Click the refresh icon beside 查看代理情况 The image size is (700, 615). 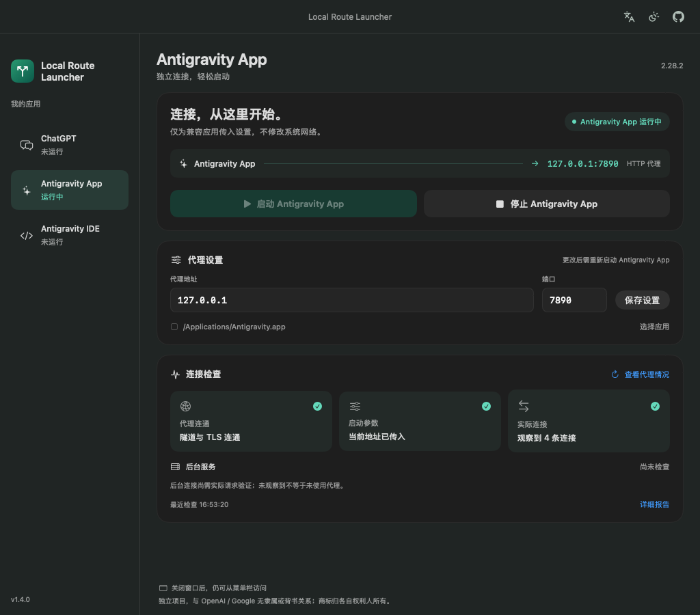[x=615, y=374]
